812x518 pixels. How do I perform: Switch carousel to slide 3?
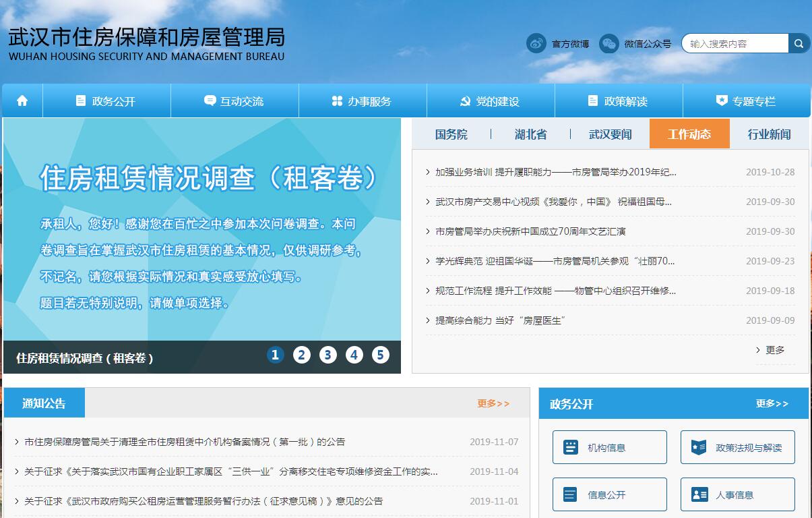coord(328,355)
